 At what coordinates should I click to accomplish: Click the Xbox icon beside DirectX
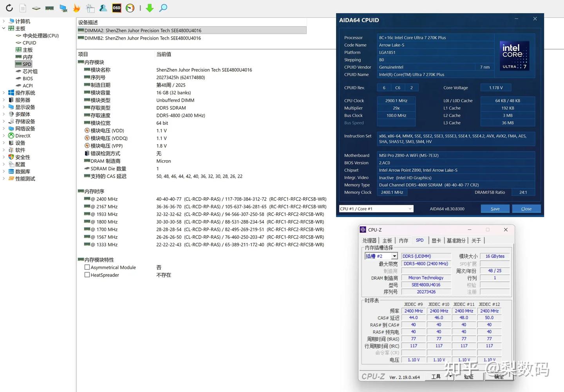11,135
